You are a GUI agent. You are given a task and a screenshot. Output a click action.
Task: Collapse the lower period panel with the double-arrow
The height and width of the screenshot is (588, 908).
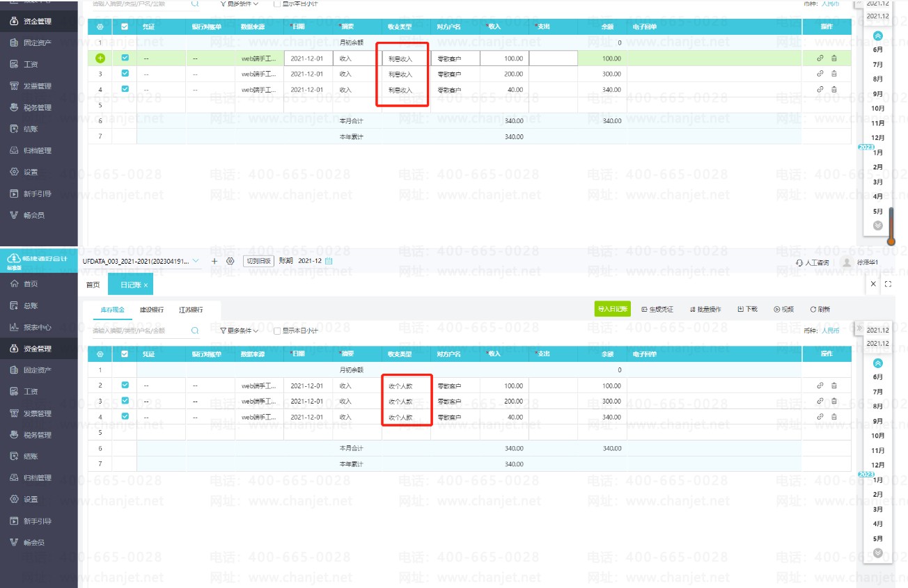point(860,328)
